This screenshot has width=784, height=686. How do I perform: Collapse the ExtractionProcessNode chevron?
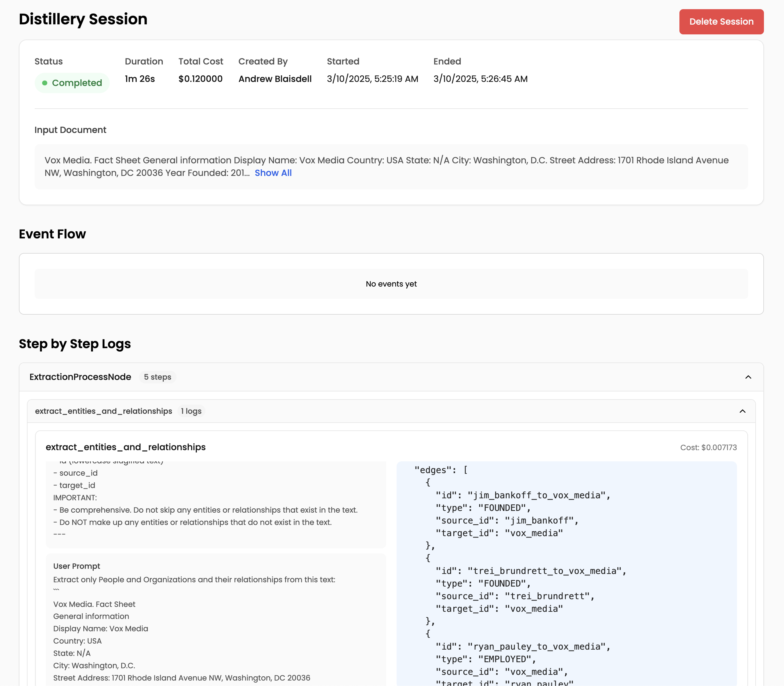coord(748,377)
